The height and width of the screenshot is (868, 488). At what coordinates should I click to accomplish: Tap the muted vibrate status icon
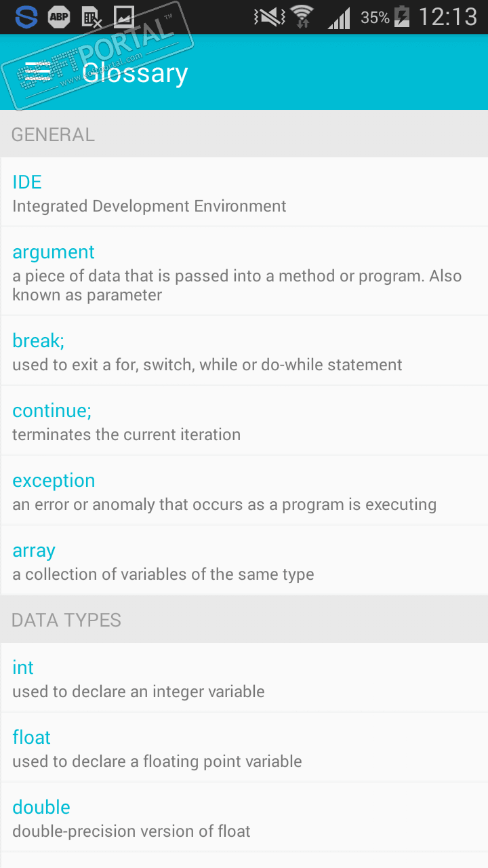tap(267, 17)
